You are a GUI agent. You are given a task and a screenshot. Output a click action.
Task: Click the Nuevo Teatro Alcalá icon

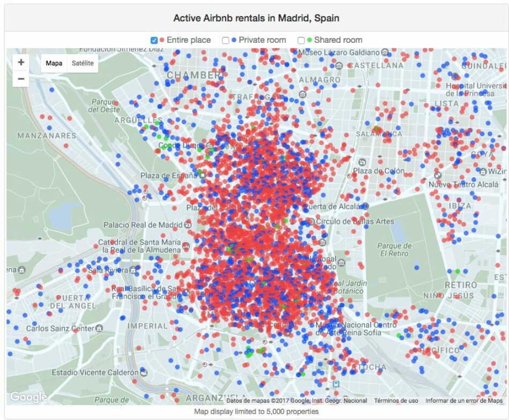coord(438,175)
